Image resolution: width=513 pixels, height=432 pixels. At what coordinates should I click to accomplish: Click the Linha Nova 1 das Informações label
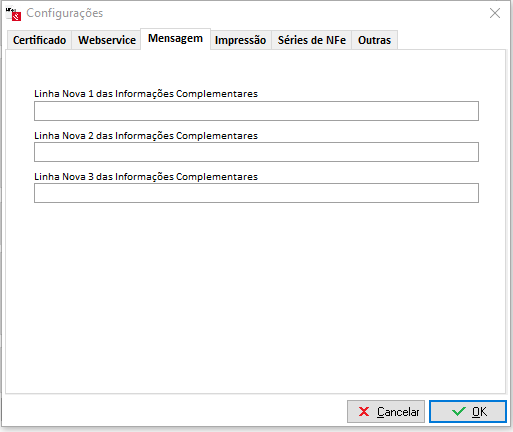click(146, 94)
